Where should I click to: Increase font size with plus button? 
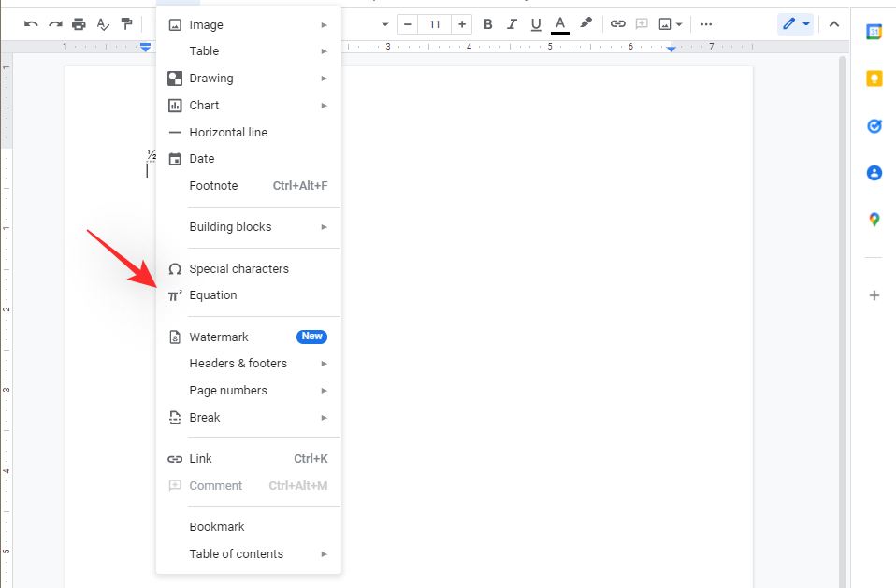coord(462,24)
